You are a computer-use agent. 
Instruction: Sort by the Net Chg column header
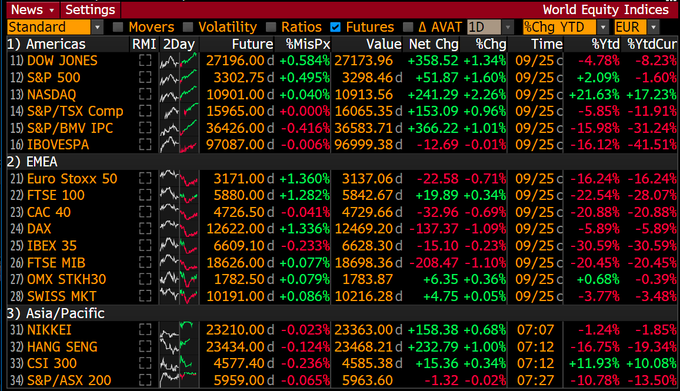pyautogui.click(x=433, y=44)
